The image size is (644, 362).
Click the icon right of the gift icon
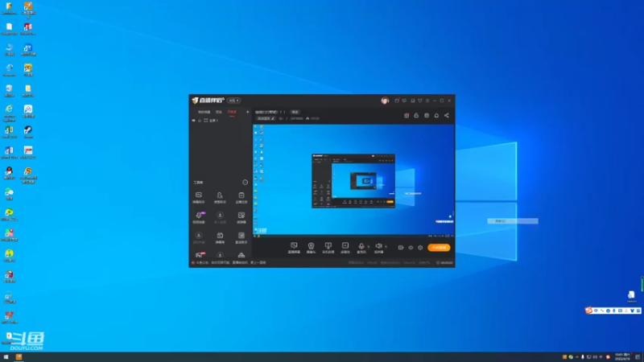pyautogui.click(x=416, y=116)
